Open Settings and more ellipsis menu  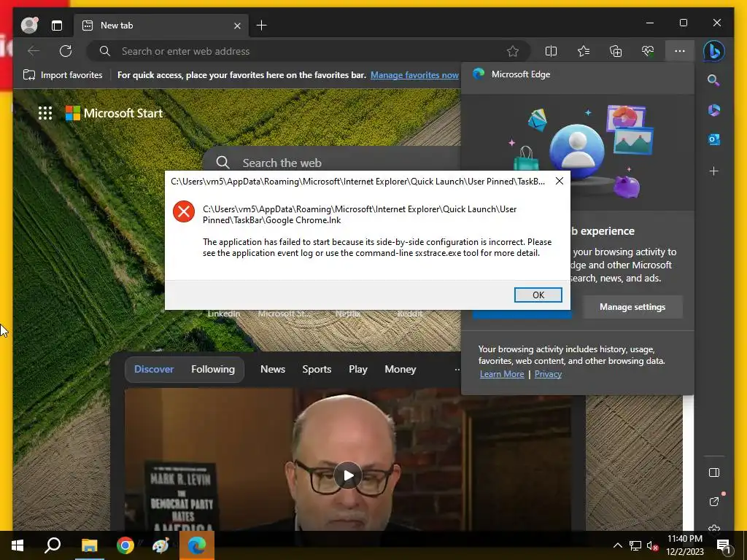point(680,51)
